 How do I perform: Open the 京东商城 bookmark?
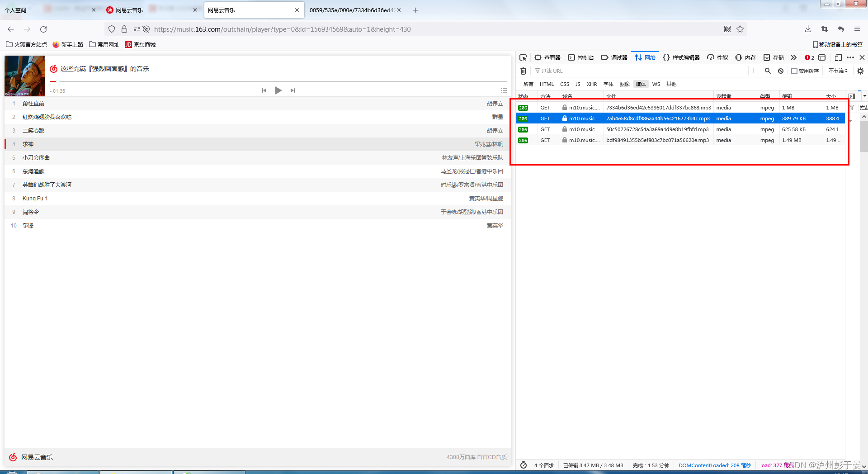tap(140, 44)
